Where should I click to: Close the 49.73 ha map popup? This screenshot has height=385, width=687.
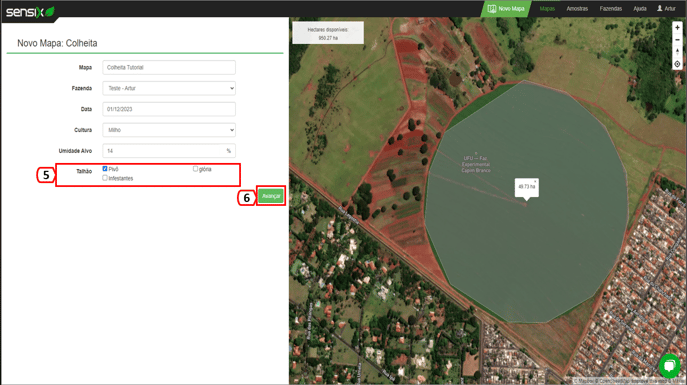[535, 181]
